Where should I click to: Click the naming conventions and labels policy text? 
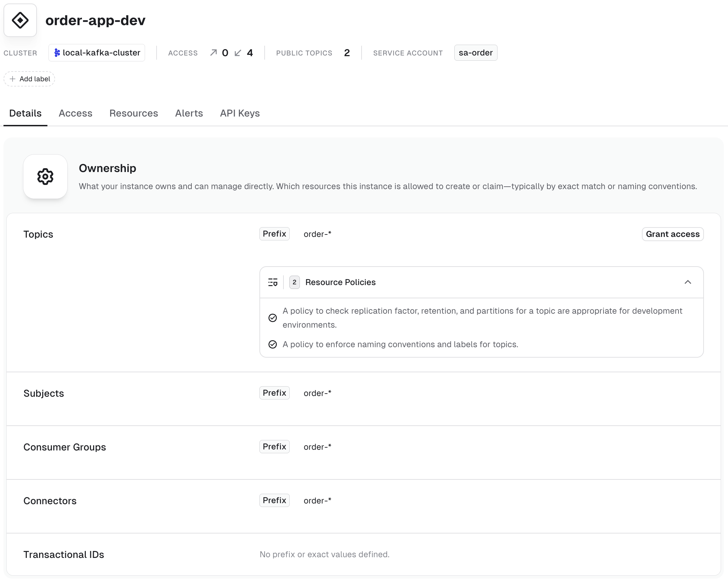click(x=400, y=344)
